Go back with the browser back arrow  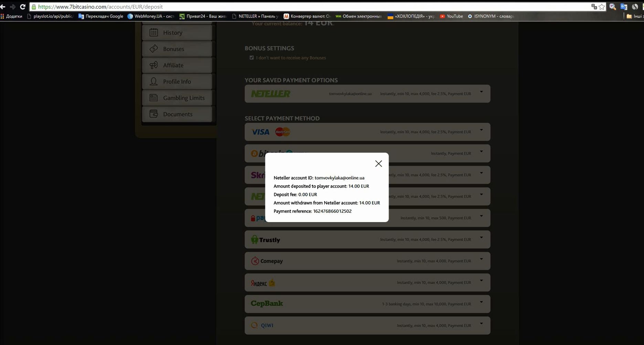[3, 7]
